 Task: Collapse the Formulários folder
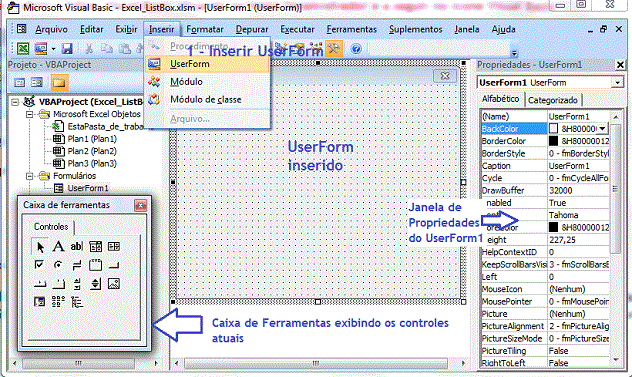point(29,176)
